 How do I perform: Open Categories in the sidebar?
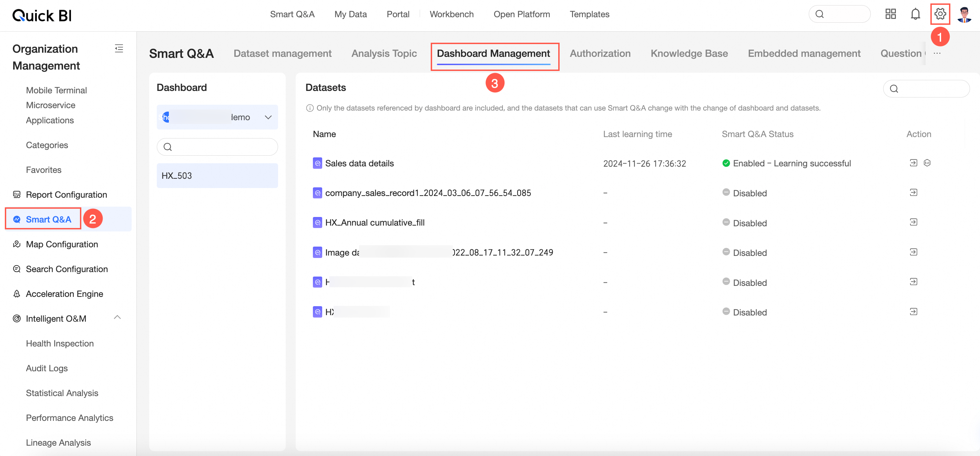tap(47, 145)
